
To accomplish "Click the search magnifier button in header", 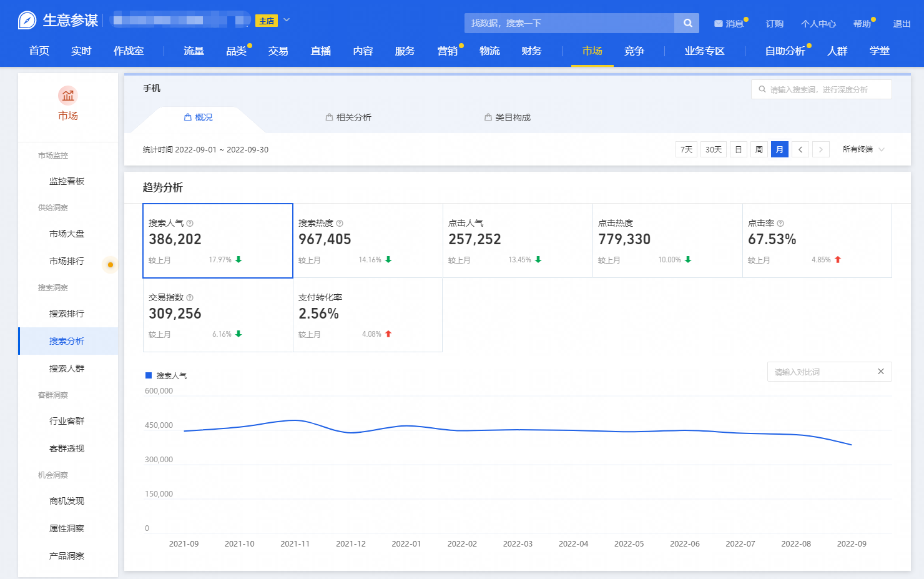I will pos(687,23).
